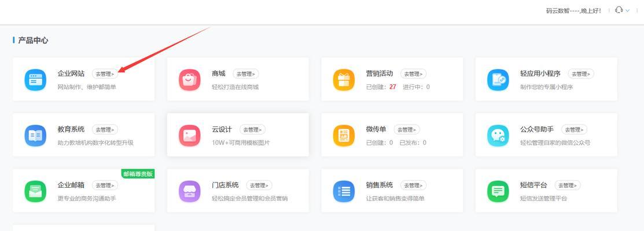The image size is (644, 231).
Task: Click the 邮箱尊贵版 green badge
Action: coord(138,174)
